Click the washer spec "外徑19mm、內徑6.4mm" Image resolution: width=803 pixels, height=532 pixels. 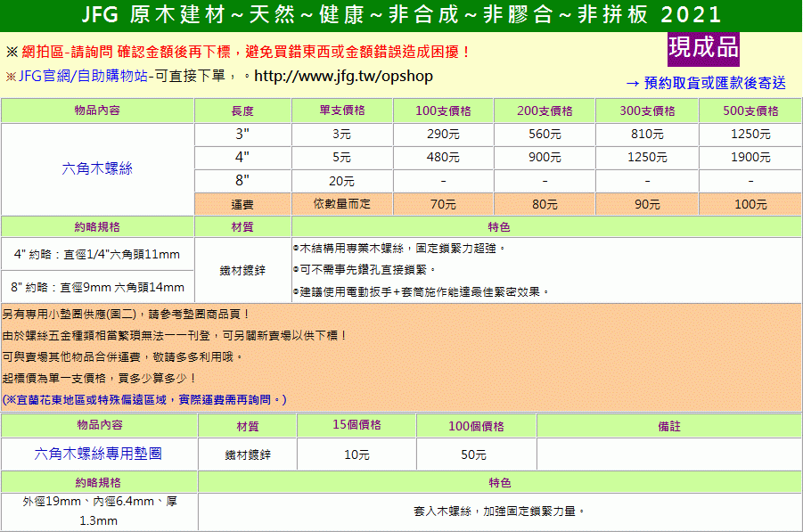point(99,511)
